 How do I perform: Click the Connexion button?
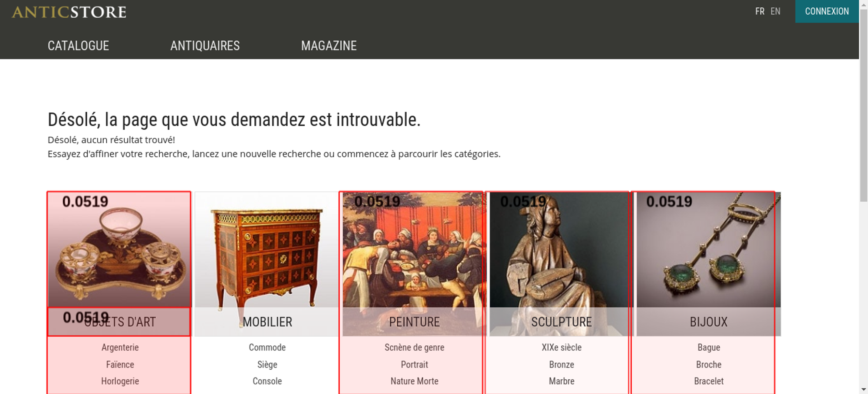tap(827, 11)
